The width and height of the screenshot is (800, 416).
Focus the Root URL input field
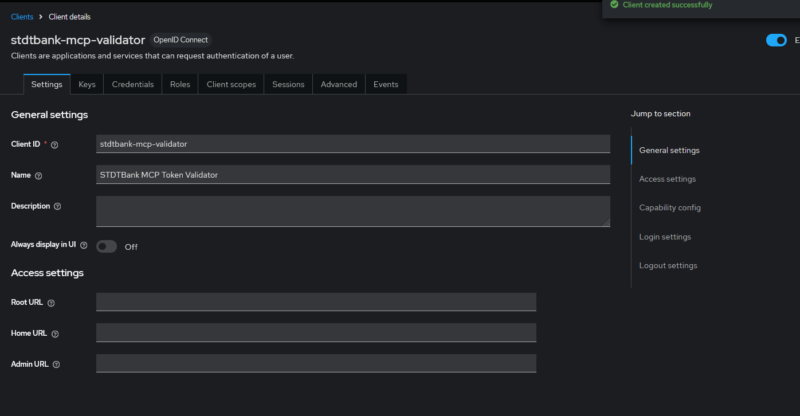(316, 302)
